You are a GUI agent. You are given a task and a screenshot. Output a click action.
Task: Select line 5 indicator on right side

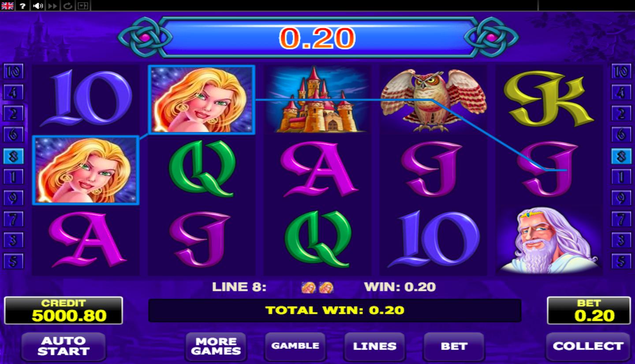621,262
